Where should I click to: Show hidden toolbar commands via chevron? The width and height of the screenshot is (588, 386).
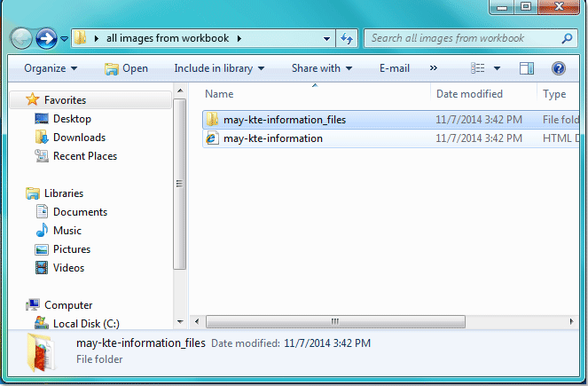433,68
